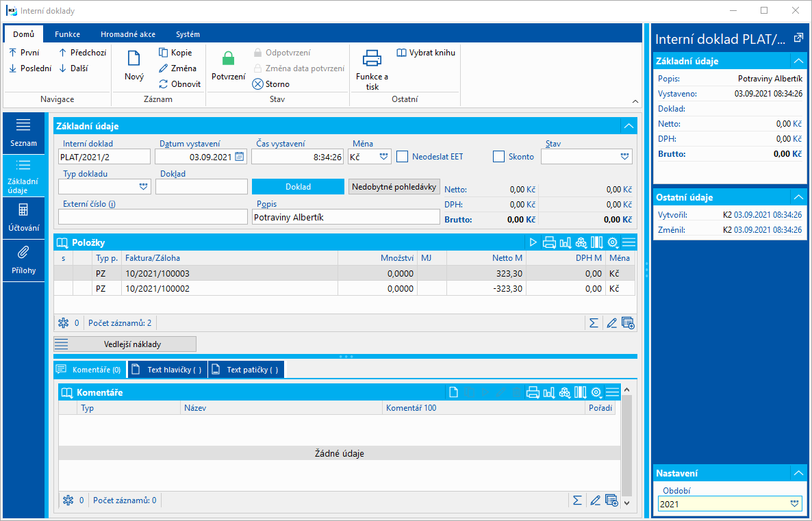Enable the Neodeslat EET checkbox
Screen dimensions: 812x521
(402, 157)
